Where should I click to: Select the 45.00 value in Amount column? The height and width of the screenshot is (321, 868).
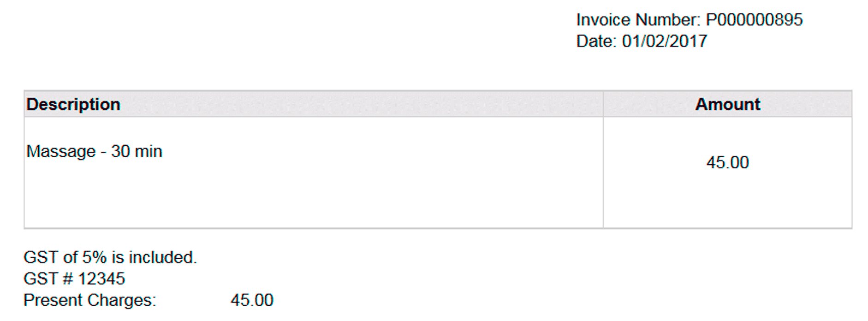(x=727, y=162)
